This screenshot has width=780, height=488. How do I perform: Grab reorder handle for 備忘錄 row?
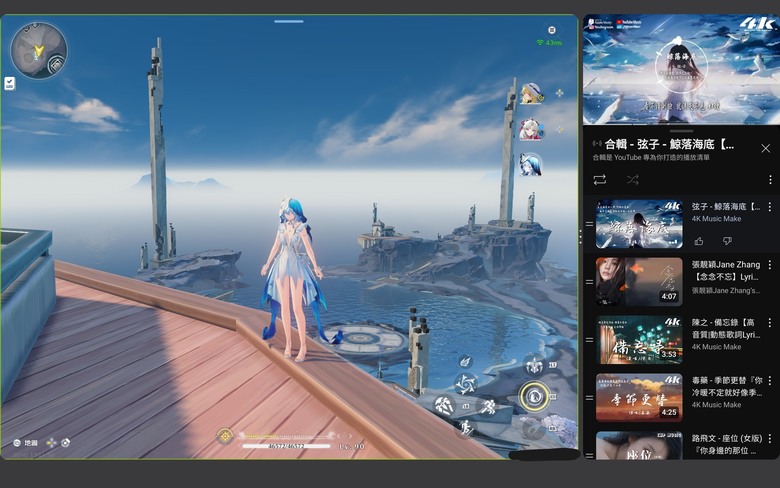pyautogui.click(x=589, y=340)
